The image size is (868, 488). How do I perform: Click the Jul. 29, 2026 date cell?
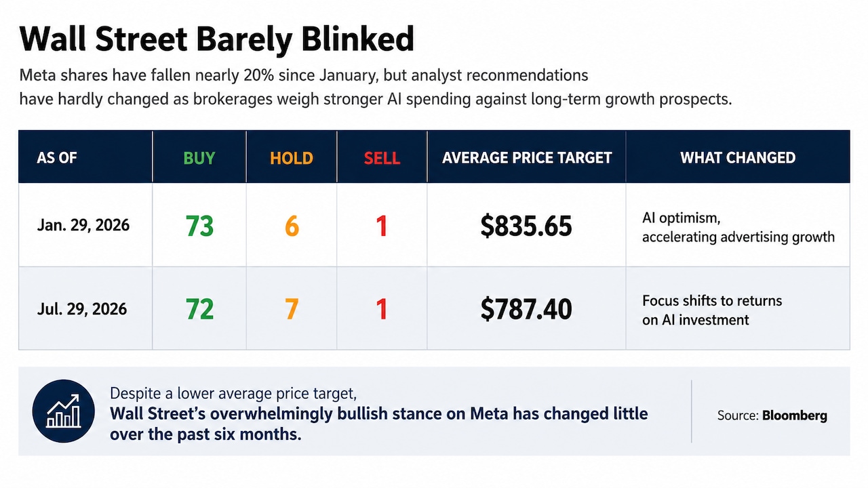82,309
